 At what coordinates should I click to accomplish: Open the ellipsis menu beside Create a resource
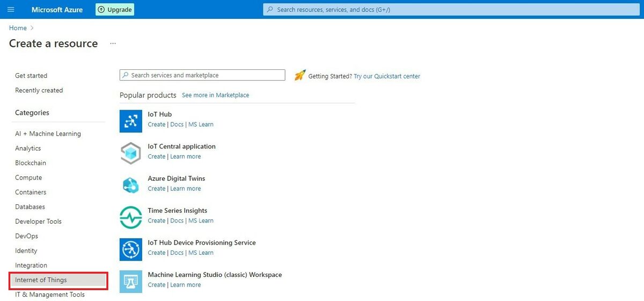pyautogui.click(x=113, y=44)
